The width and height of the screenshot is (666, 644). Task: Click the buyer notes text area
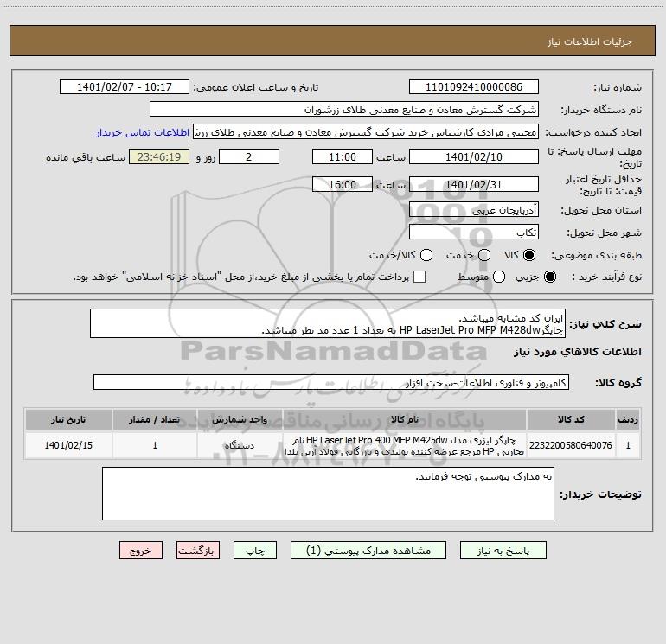pos(328,494)
